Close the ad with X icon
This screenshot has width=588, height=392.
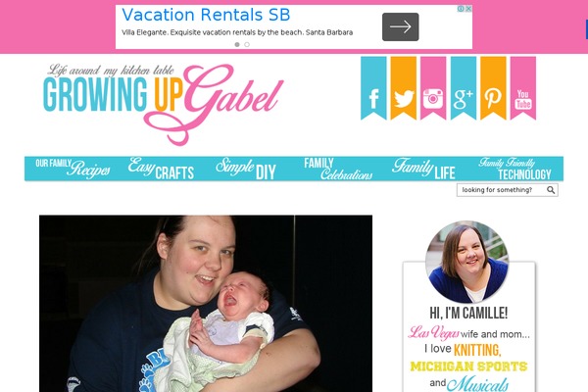[x=468, y=9]
